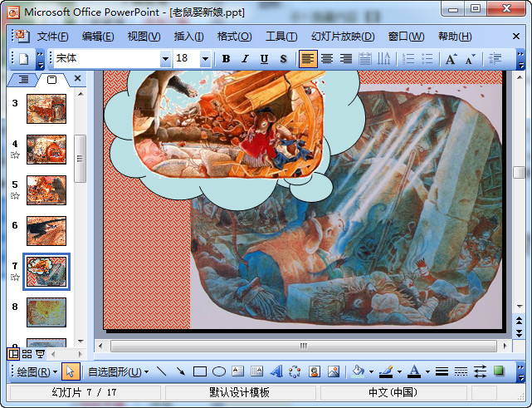This screenshot has height=408, width=532.
Task: Apply the fill color bucket
Action: pos(358,371)
